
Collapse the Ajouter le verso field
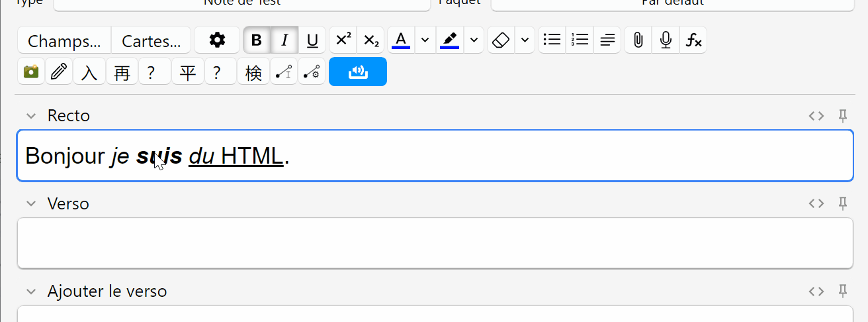(x=30, y=291)
